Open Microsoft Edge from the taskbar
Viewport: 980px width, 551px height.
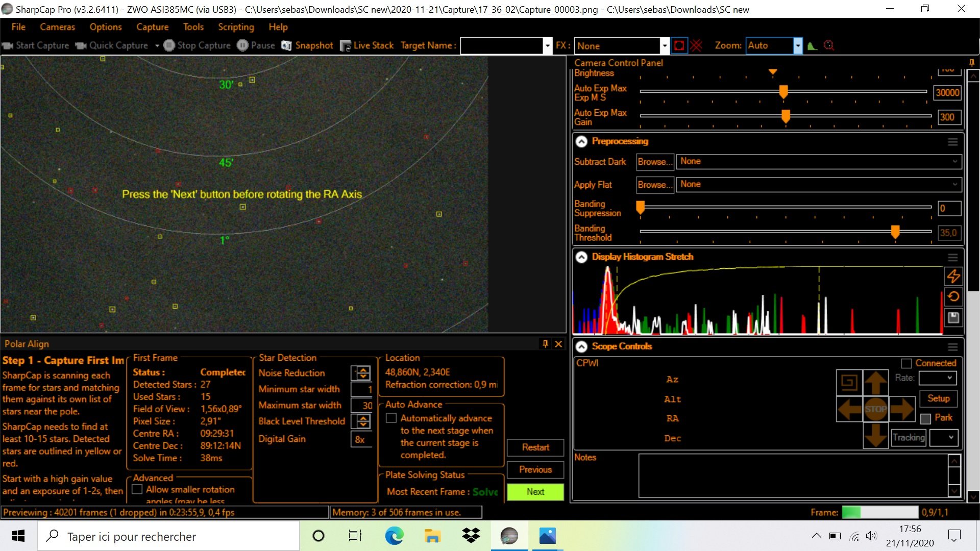(x=394, y=536)
